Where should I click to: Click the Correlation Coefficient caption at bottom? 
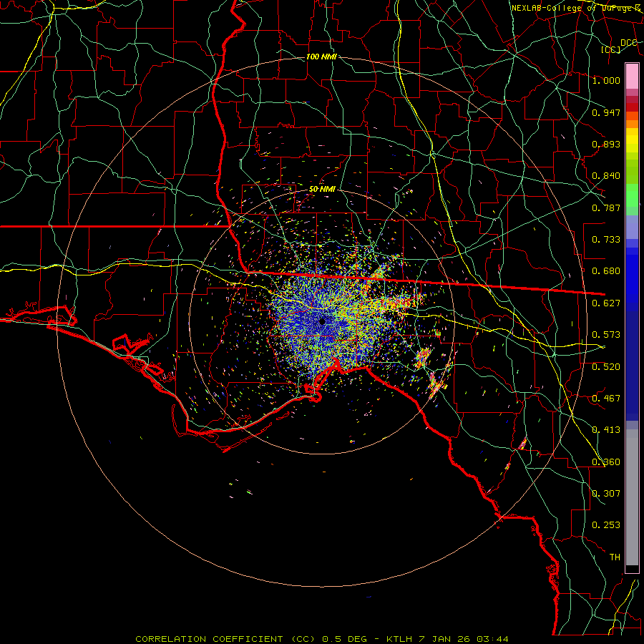pos(322,639)
